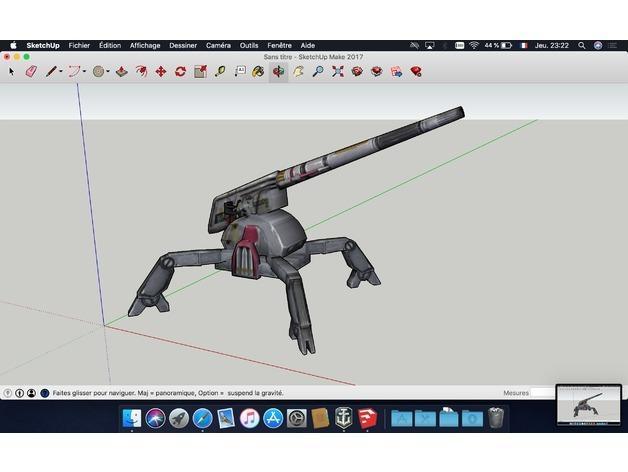Open the Dessiner menu
Image resolution: width=628 pixels, height=472 pixels.
183,45
